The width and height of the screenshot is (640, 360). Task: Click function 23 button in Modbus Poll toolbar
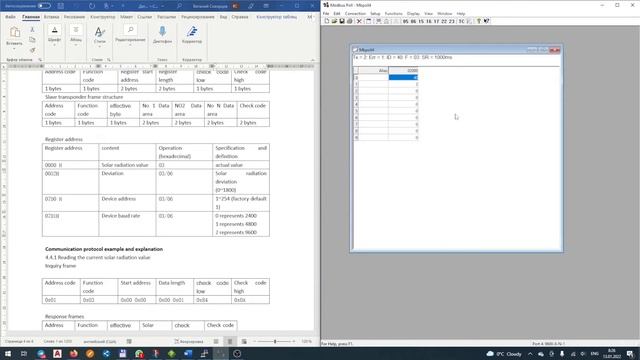(452, 21)
